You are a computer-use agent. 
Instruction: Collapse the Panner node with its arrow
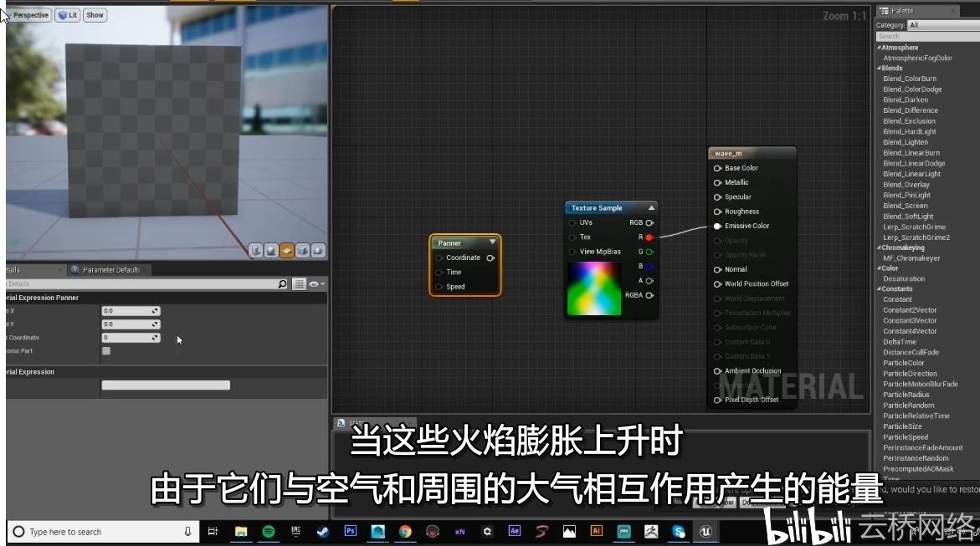tap(492, 242)
